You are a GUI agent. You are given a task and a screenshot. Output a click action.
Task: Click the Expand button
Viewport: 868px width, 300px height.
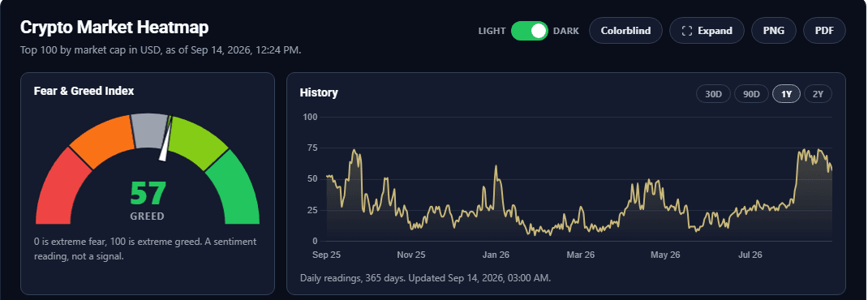707,31
